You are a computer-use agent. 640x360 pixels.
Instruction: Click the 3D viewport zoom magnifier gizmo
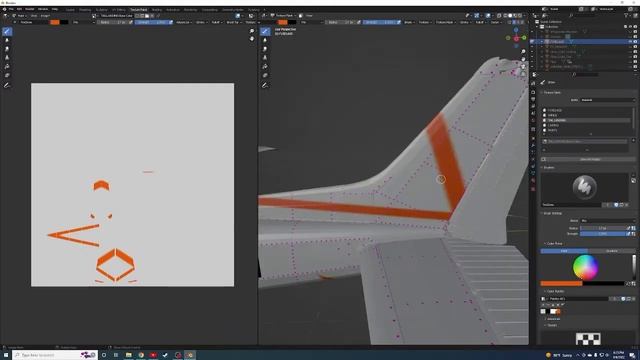(523, 52)
